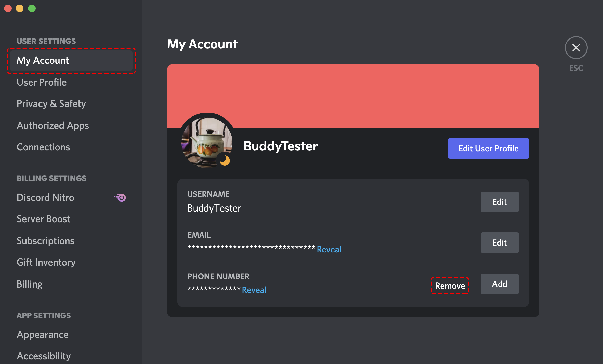This screenshot has width=603, height=364.
Task: Navigate to User Profile settings
Action: (41, 82)
